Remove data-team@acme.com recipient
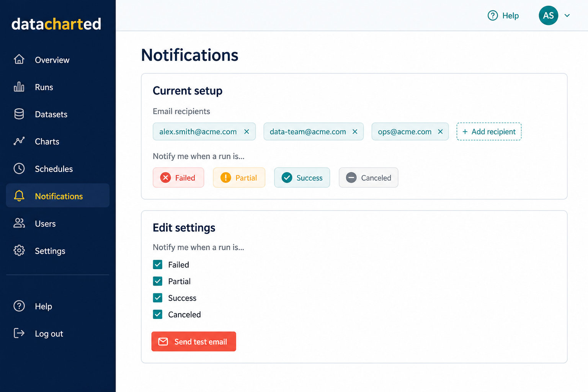The image size is (588, 392). pyautogui.click(x=355, y=132)
